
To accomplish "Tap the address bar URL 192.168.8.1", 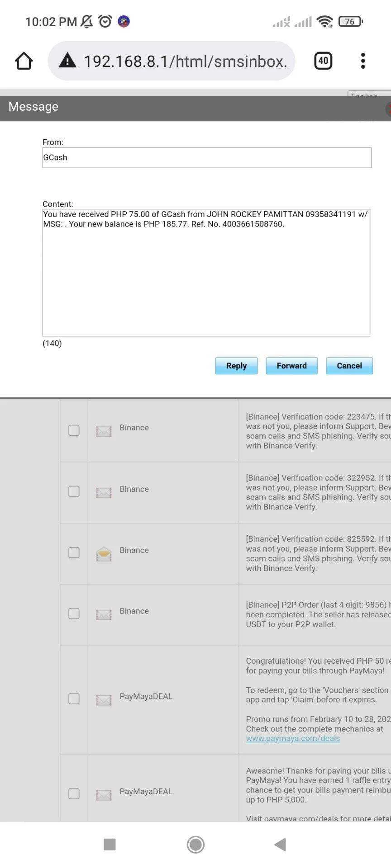I will click(x=186, y=61).
